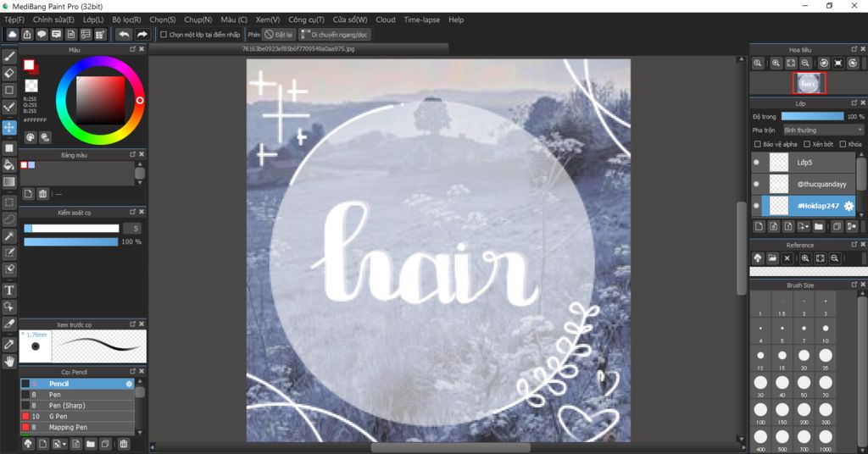
Task: Adjust the layer opacity 'Độ trong' slider
Action: [813, 116]
